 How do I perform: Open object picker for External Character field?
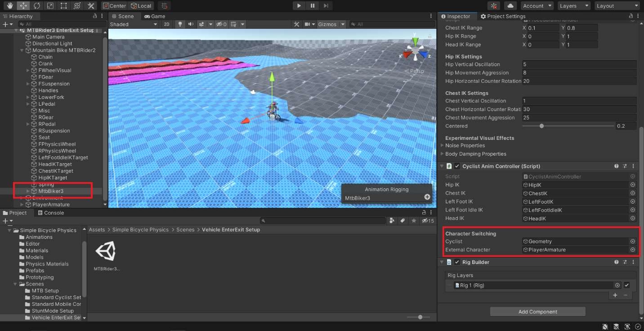coord(632,250)
